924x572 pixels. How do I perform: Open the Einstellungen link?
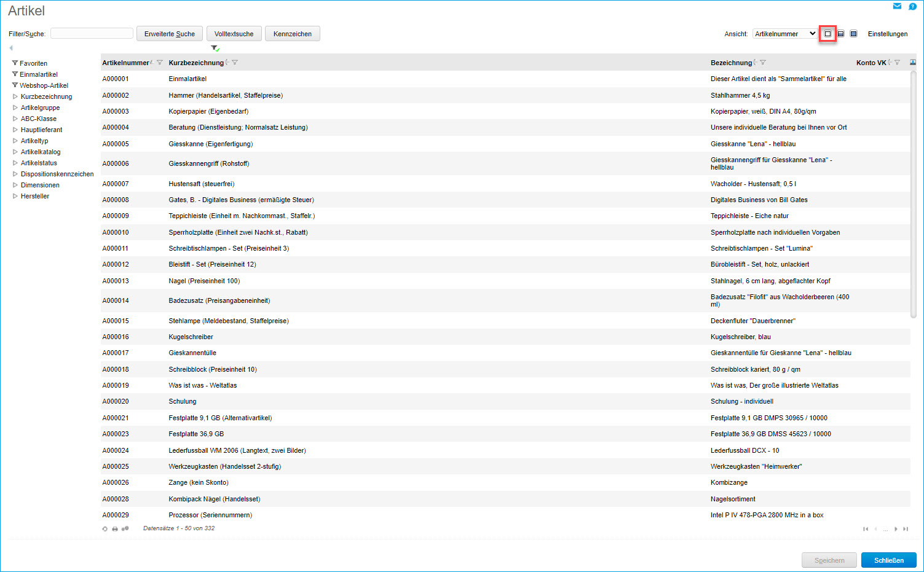888,34
